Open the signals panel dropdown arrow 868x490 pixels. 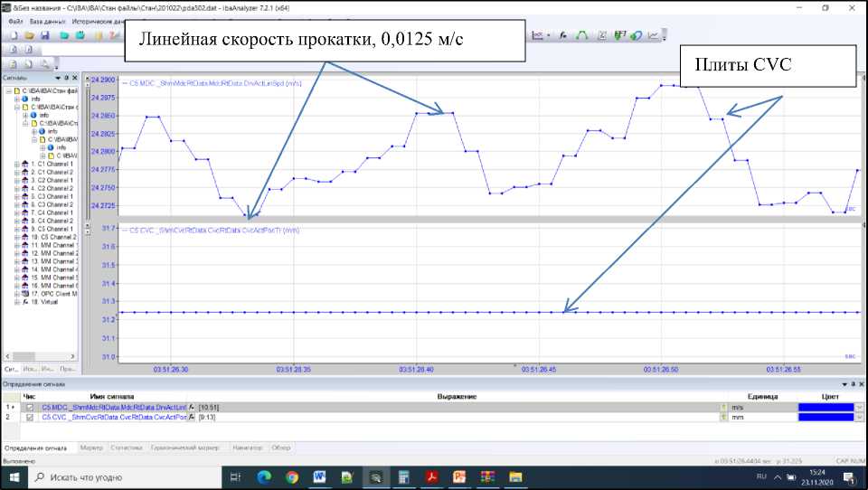point(58,78)
